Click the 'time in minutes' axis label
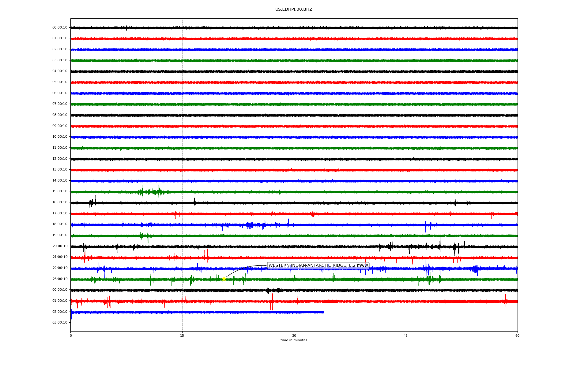This screenshot has width=588, height=368. click(x=294, y=340)
